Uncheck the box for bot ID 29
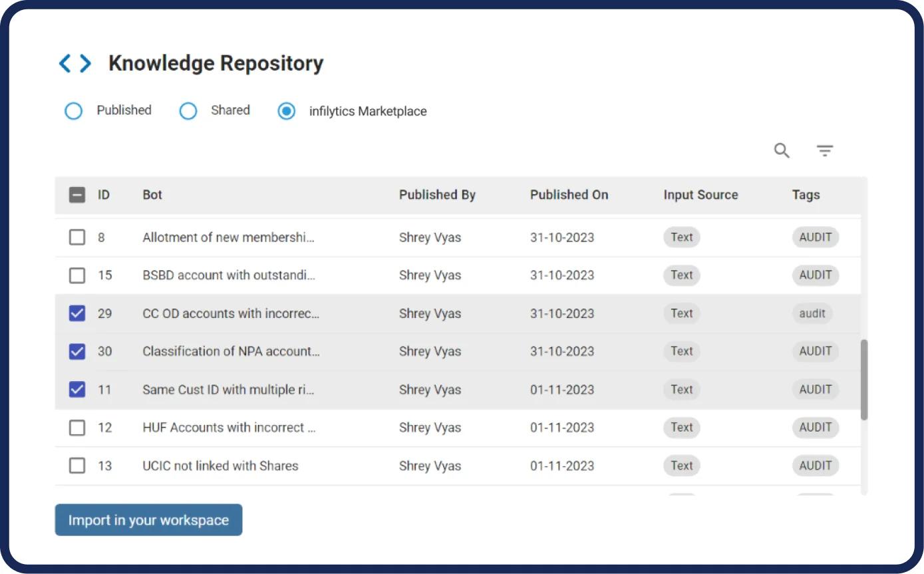924x574 pixels. coord(77,313)
